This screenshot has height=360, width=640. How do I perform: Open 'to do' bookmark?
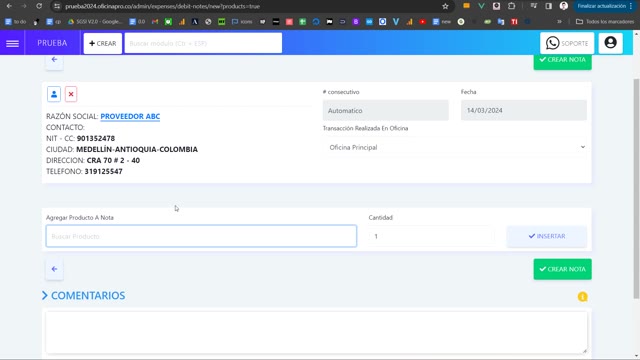pyautogui.click(x=16, y=22)
